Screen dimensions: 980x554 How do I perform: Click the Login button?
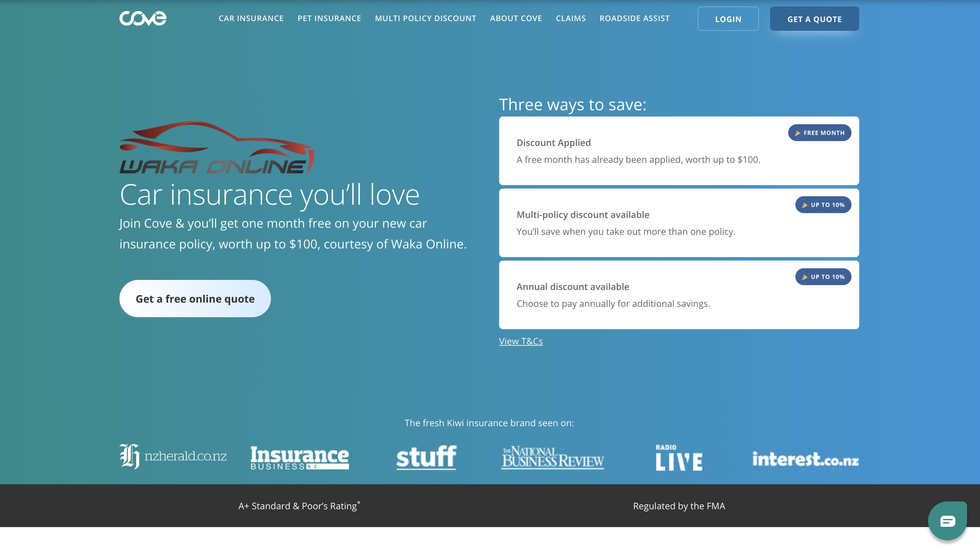728,18
